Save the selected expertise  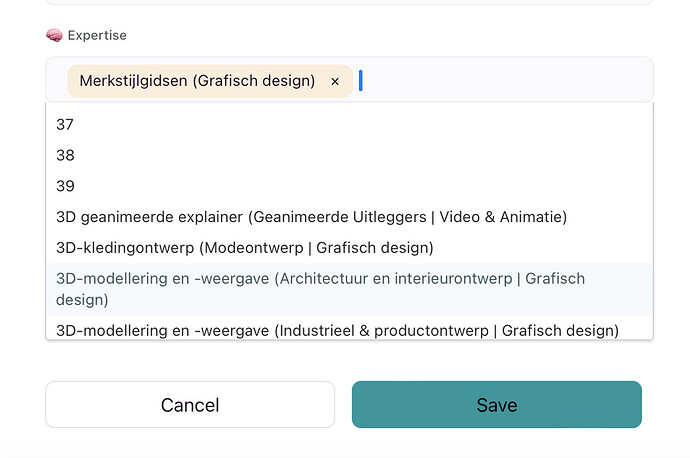(497, 404)
